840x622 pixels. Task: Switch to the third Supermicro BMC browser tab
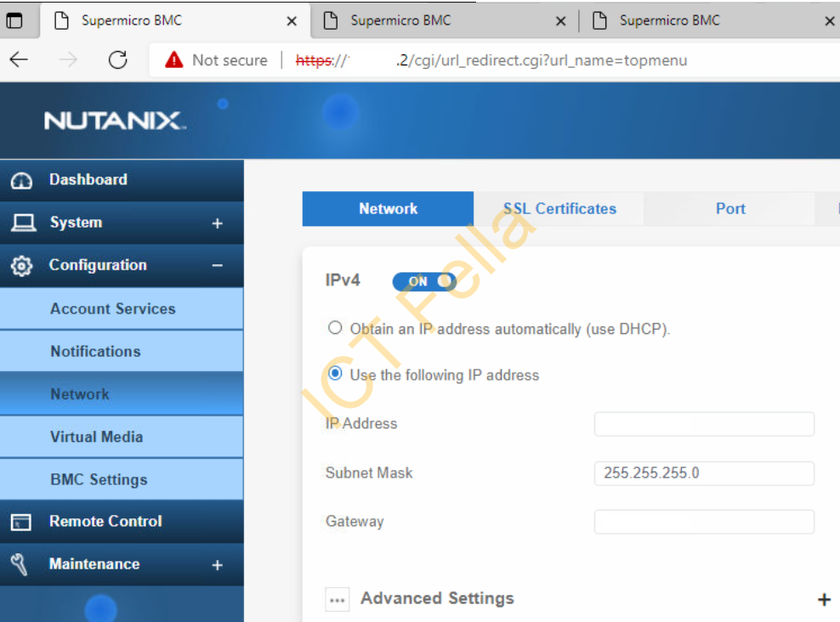pos(708,21)
